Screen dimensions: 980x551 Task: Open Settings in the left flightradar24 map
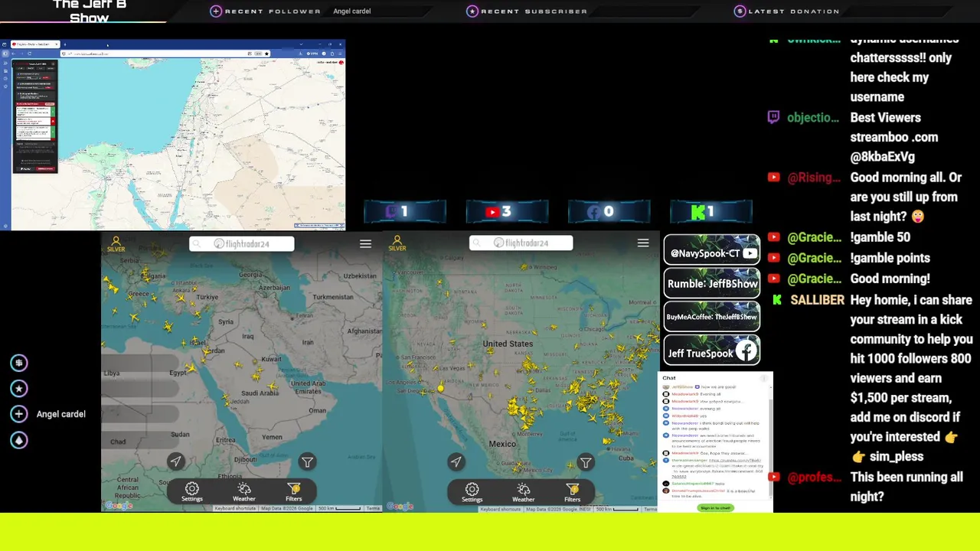[x=192, y=491]
